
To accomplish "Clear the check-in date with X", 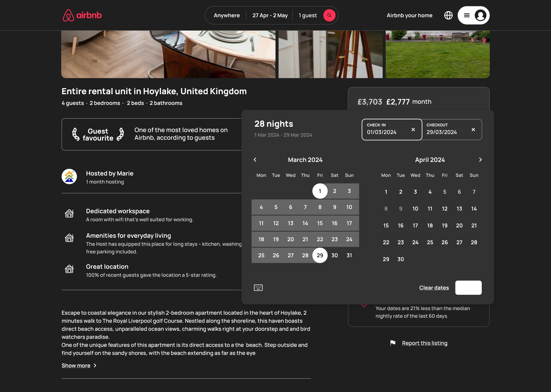I will point(413,130).
